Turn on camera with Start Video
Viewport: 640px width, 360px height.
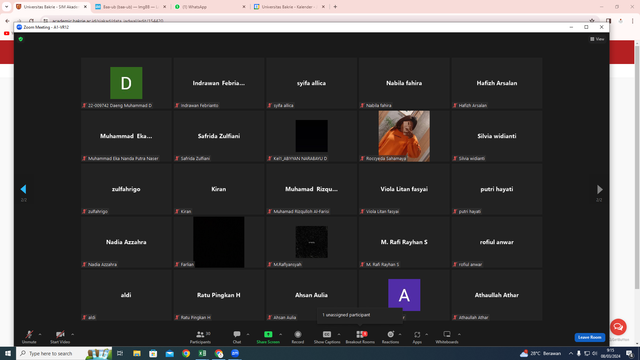(x=60, y=337)
